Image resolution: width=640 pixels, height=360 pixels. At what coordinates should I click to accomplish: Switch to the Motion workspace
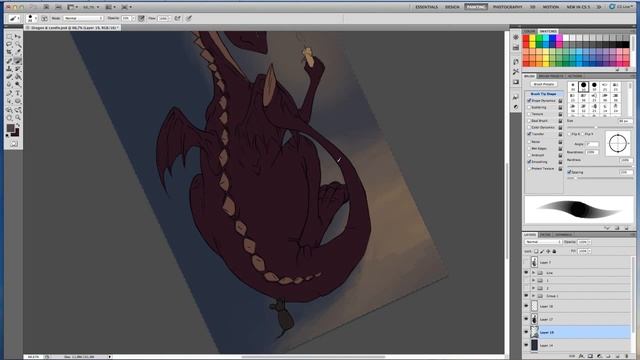[x=551, y=7]
